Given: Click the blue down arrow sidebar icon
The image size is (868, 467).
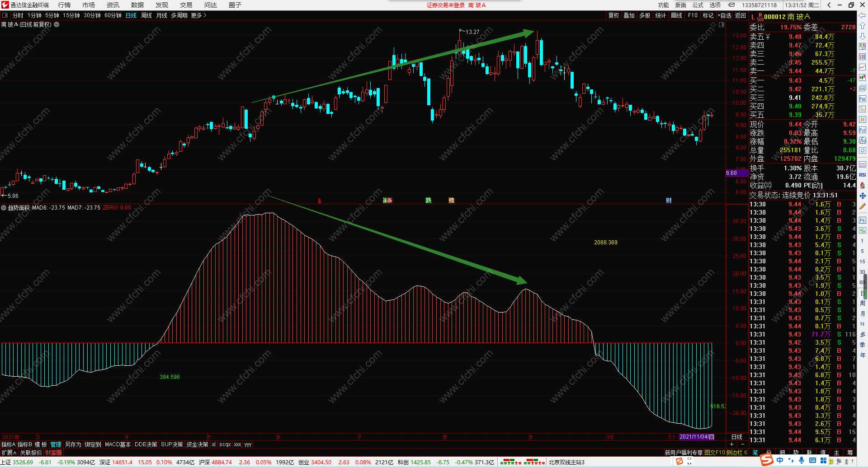Looking at the screenshot, I should point(863,36).
